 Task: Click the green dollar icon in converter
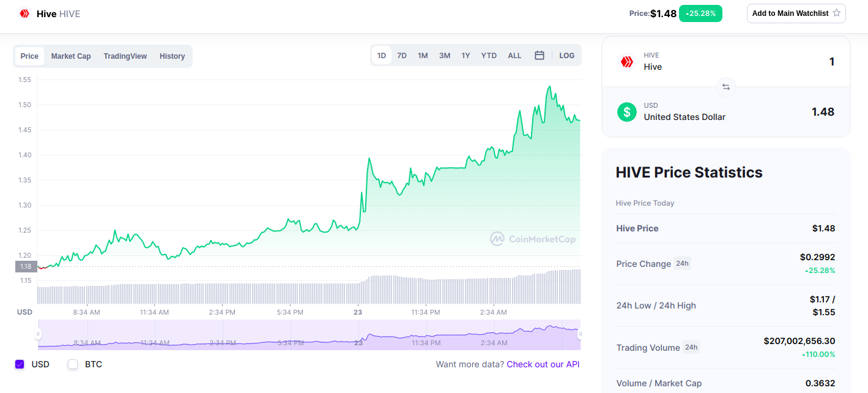(626, 111)
